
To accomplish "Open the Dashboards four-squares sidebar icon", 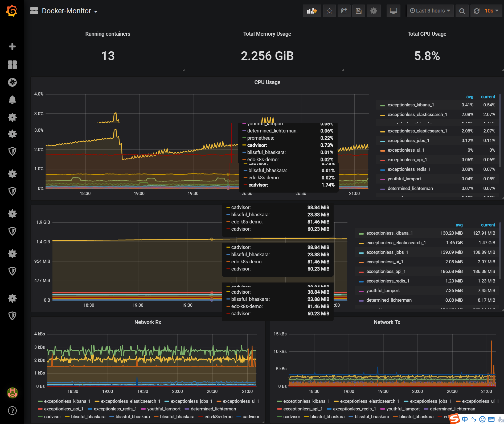I will 12,65.
